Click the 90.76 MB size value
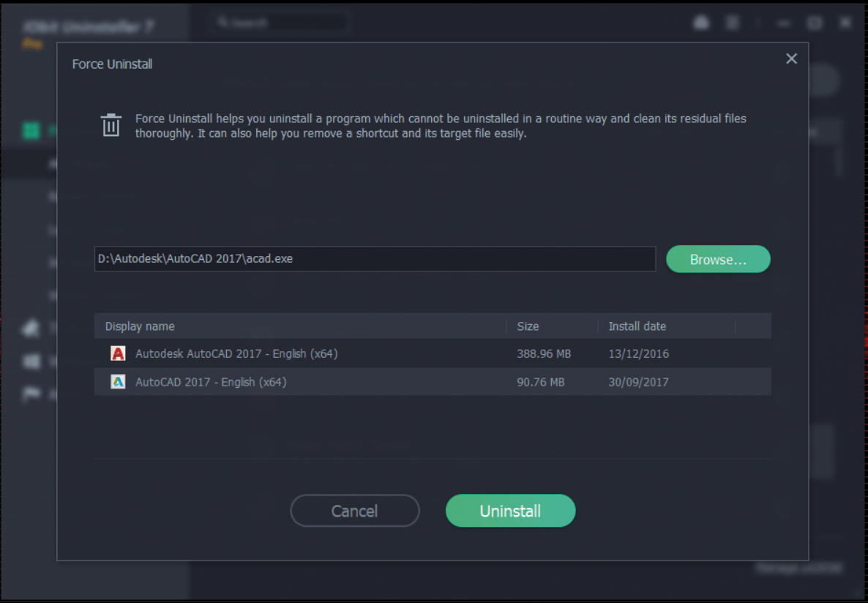The width and height of the screenshot is (868, 603). point(540,381)
